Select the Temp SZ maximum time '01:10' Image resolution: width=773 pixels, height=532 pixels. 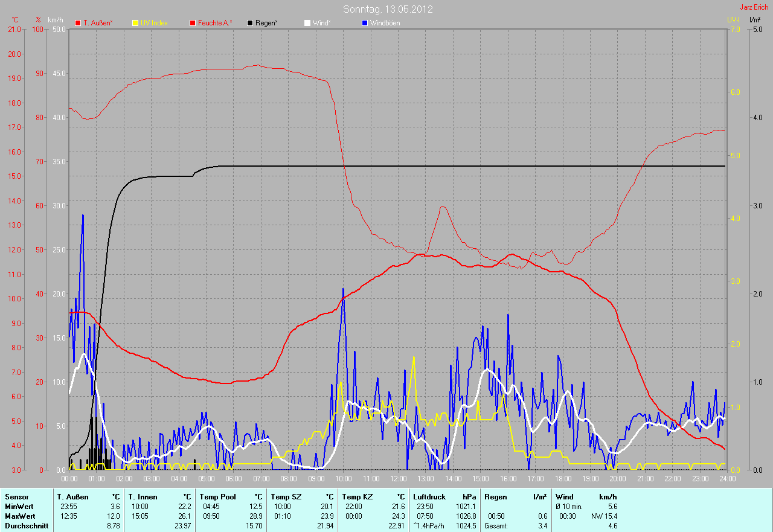pyautogui.click(x=282, y=516)
